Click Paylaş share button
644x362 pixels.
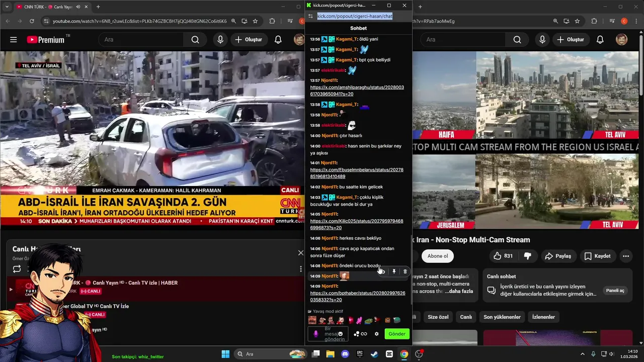558,256
